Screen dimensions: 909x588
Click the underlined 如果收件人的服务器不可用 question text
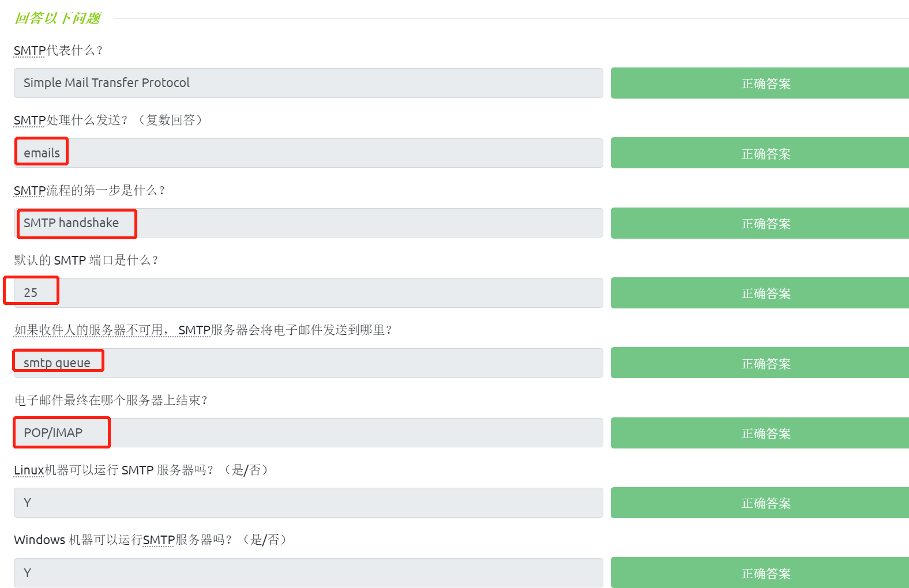(89, 330)
